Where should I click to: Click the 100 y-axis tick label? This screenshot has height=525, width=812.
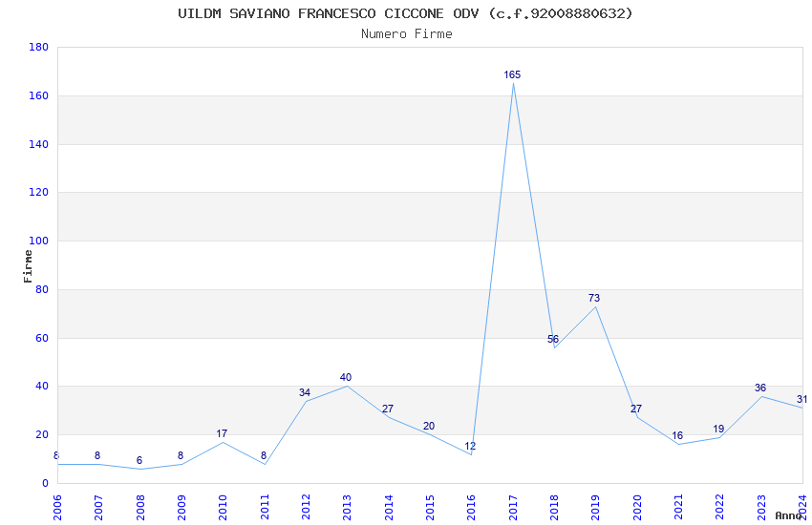click(x=39, y=241)
